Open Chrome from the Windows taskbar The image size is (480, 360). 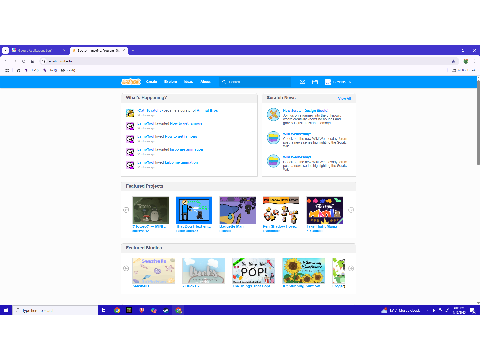(117, 310)
